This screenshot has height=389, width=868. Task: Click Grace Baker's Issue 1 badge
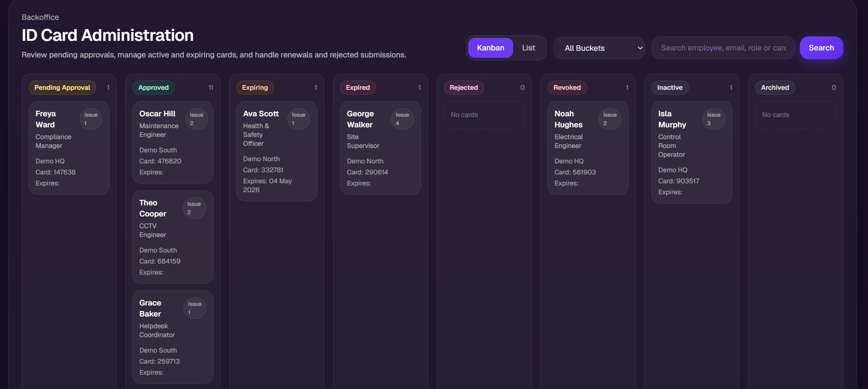coord(194,308)
